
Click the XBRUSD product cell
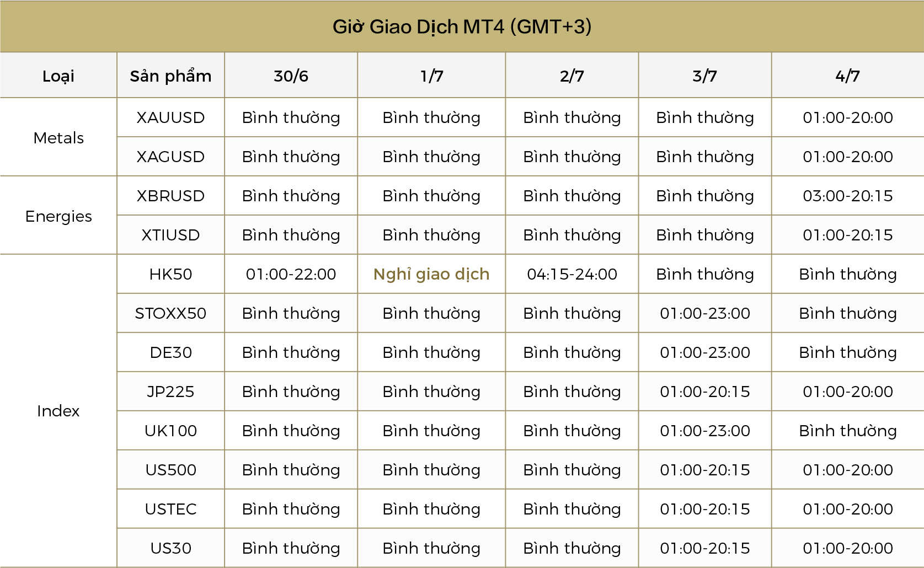tap(170, 196)
